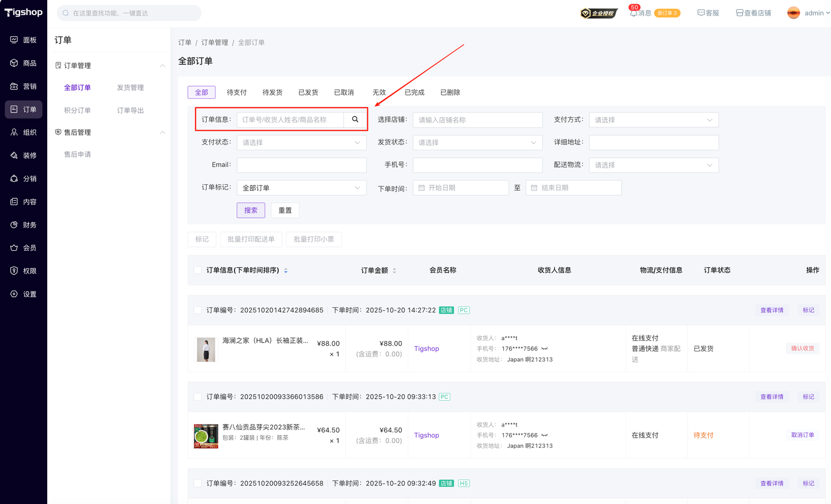
Task: Select the 已完成 order tab
Action: click(414, 92)
